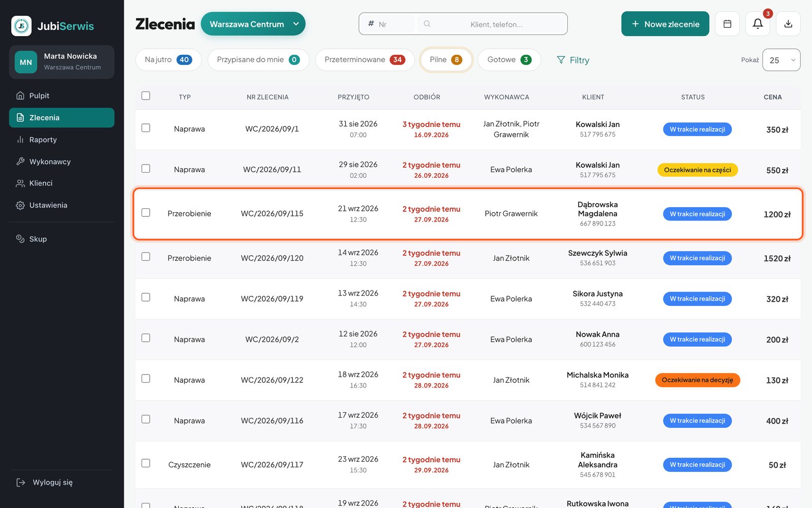This screenshot has height=508, width=812.
Task: Open Wykonawcy in sidebar
Action: [x=61, y=162]
